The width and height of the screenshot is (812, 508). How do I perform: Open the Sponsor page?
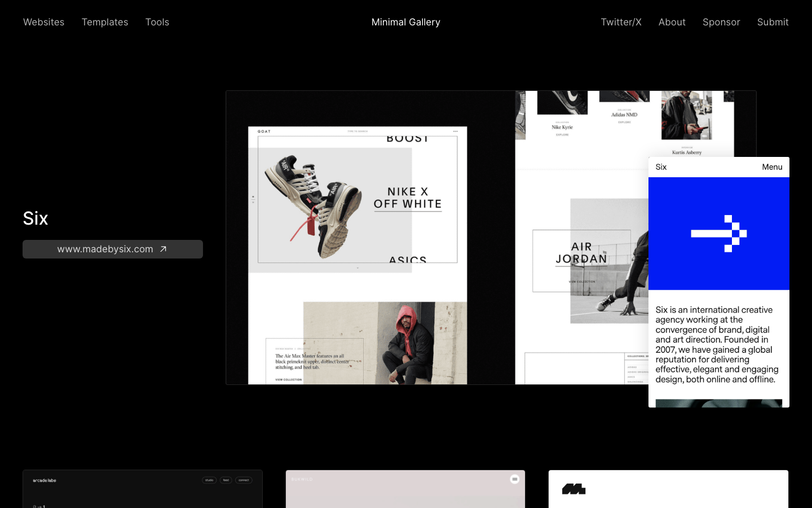pos(721,22)
